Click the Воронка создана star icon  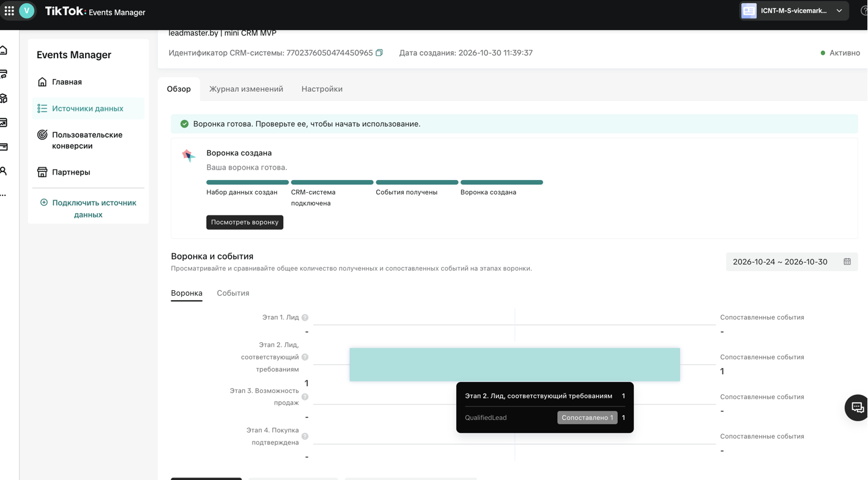click(x=188, y=156)
